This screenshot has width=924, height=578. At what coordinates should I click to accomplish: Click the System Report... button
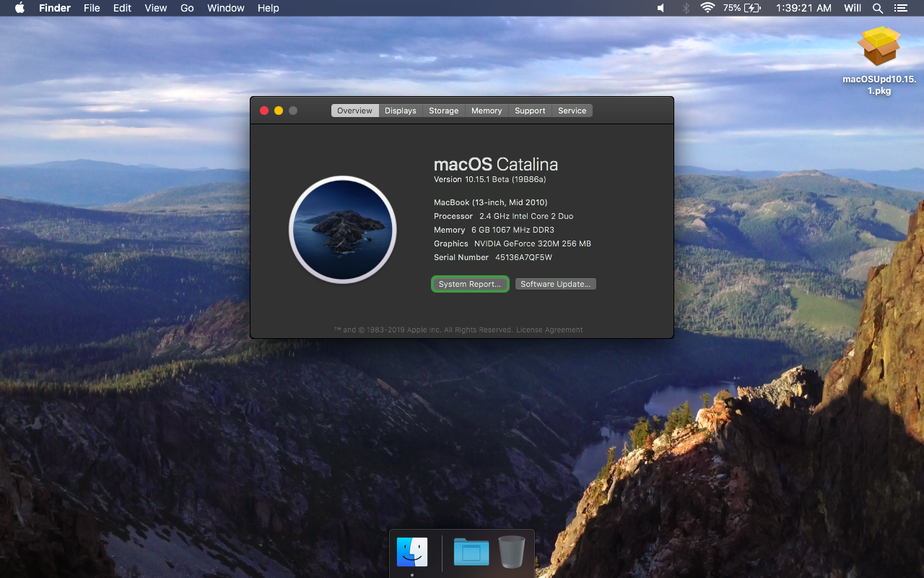[x=470, y=284]
